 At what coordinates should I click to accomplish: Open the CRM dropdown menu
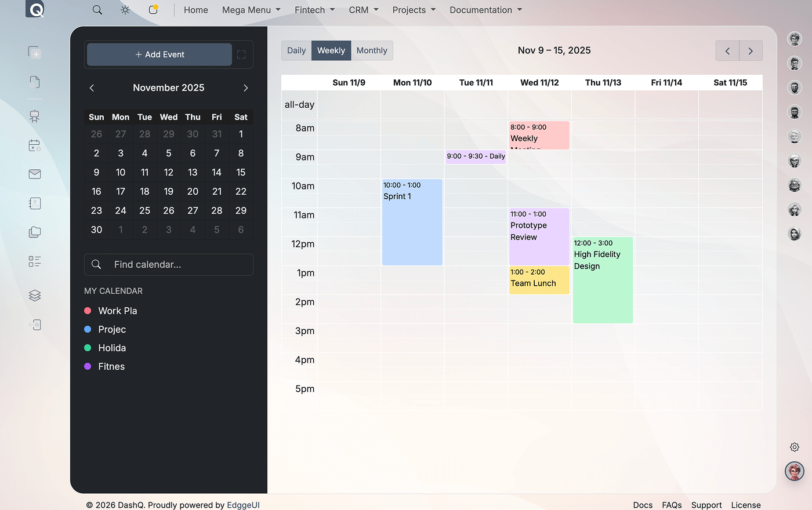tap(363, 10)
